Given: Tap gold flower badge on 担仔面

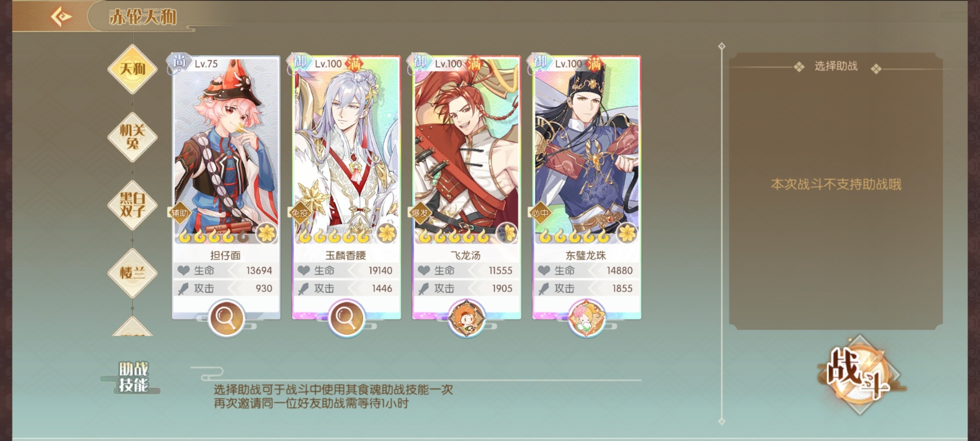Looking at the screenshot, I should tap(267, 233).
